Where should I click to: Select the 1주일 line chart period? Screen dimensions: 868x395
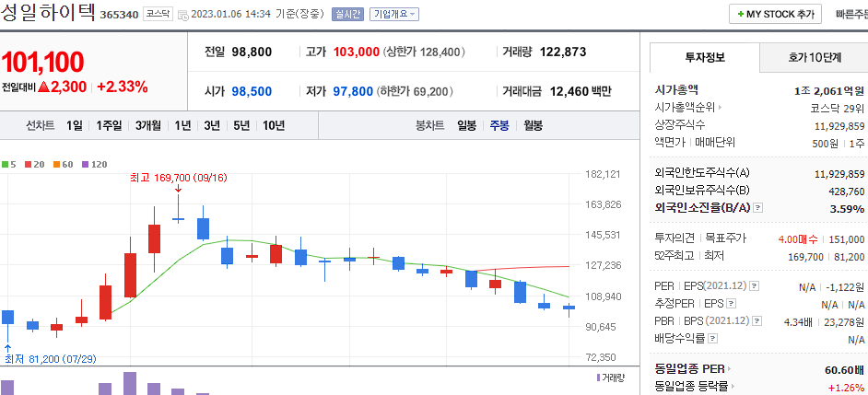tap(109, 125)
